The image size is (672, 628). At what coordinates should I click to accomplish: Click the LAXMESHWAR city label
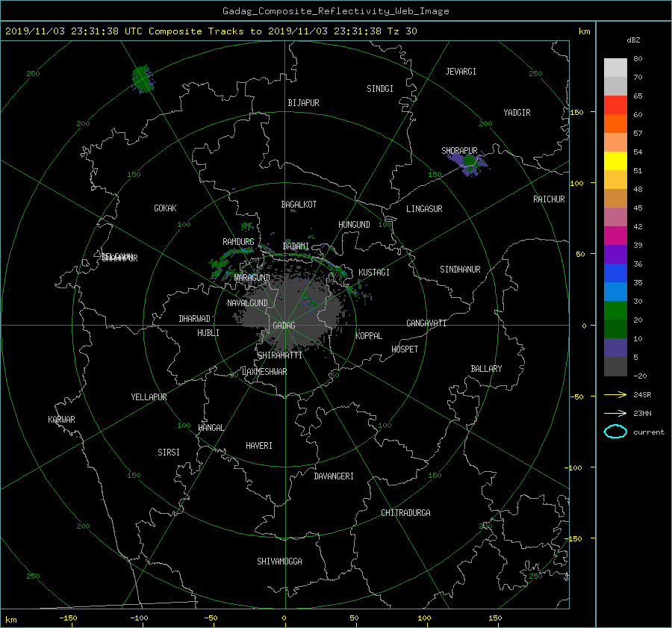tap(264, 372)
